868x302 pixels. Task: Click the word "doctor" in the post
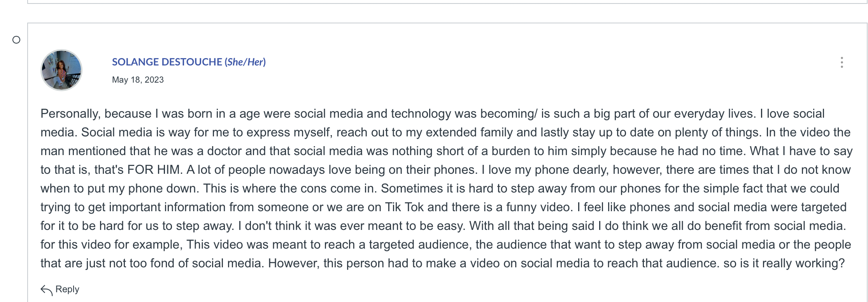(x=224, y=151)
